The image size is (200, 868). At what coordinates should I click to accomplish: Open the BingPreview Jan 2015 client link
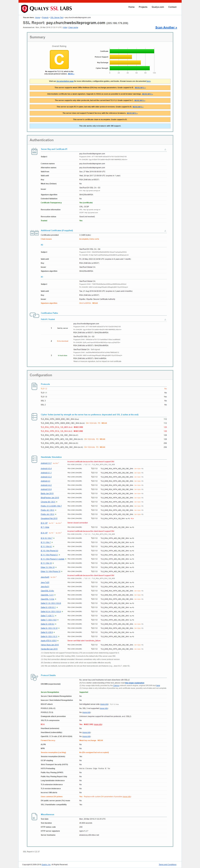click(x=50, y=498)
